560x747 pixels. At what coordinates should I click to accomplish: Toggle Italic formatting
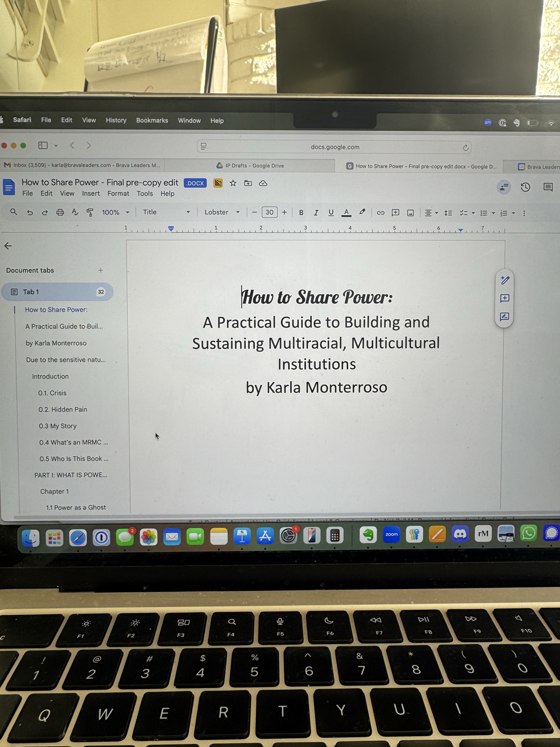[316, 213]
